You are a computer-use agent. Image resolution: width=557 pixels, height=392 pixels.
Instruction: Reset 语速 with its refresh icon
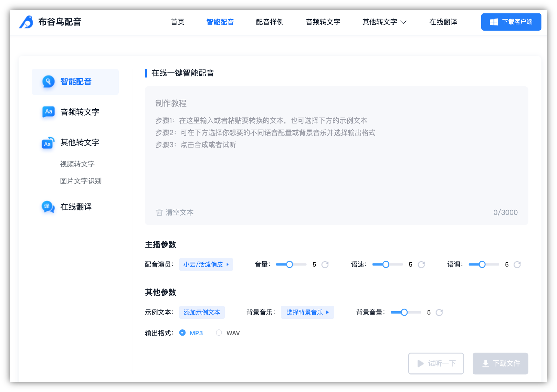coord(421,264)
